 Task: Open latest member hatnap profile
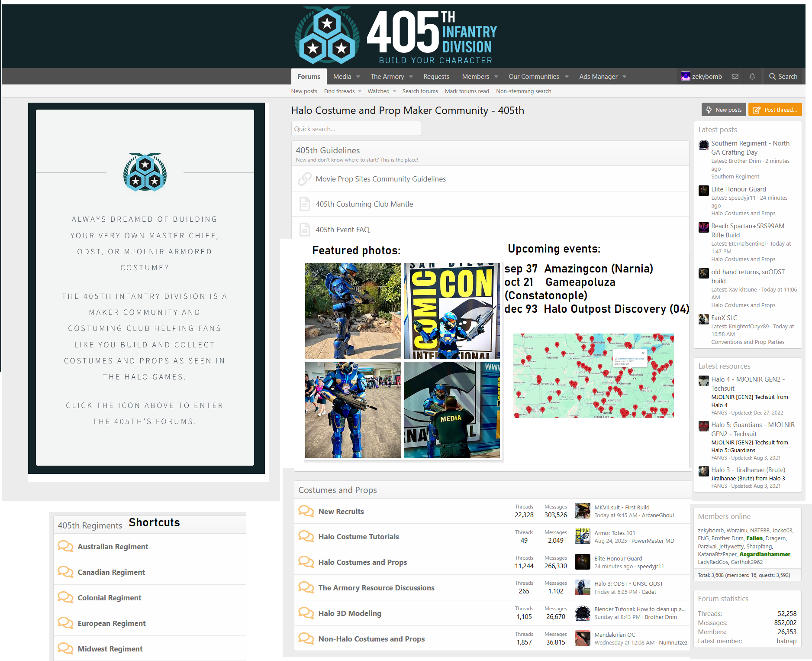tap(786, 641)
